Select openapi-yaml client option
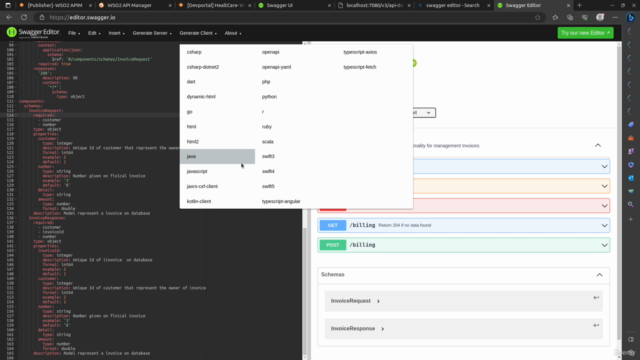This screenshot has width=640, height=360. (x=296, y=67)
